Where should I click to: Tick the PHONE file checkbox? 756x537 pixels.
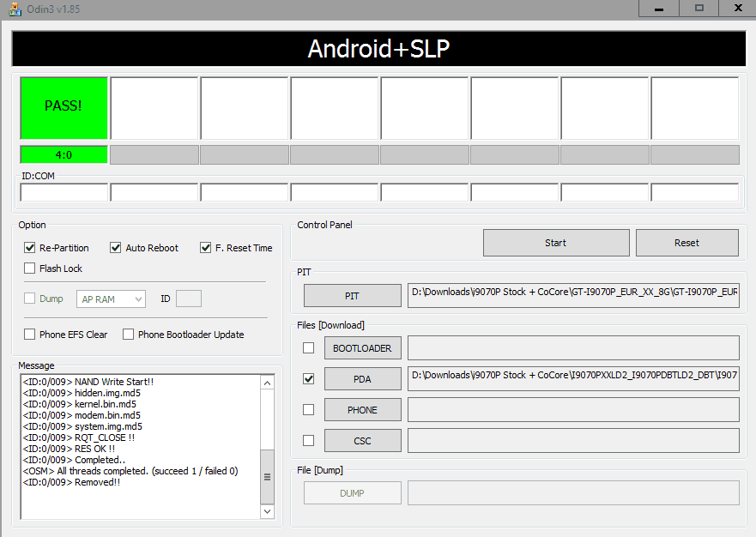tap(308, 409)
